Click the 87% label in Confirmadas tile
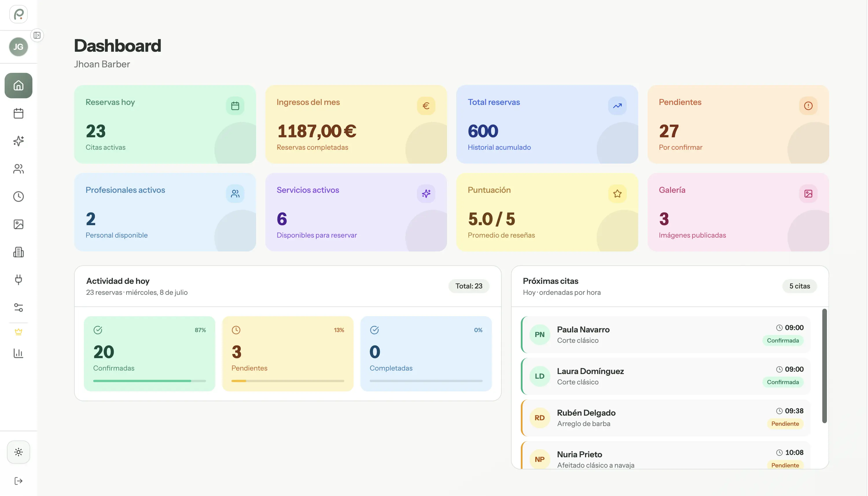 pos(200,330)
